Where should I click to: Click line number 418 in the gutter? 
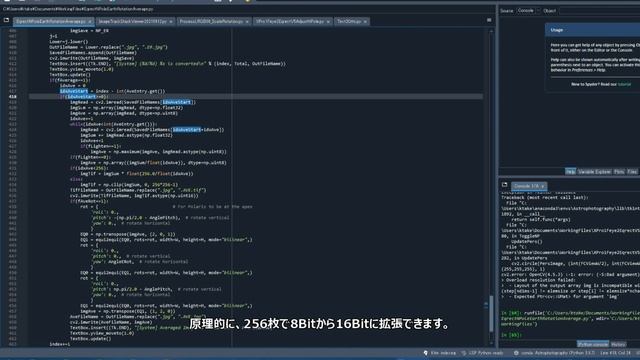coord(13,97)
